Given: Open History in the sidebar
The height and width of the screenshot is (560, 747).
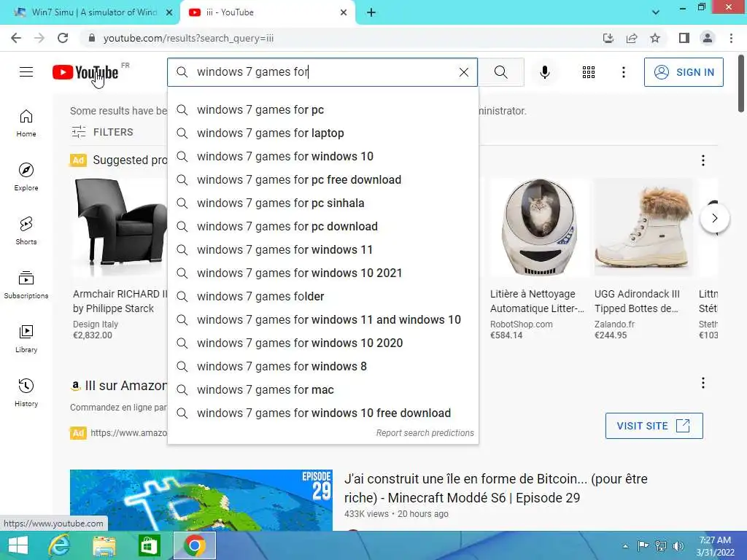Looking at the screenshot, I should coord(26,392).
